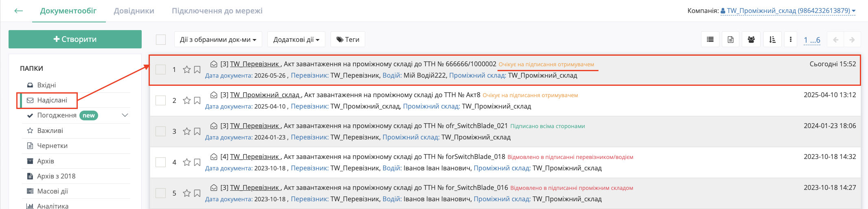The width and height of the screenshot is (868, 209).
Task: Click timestamp Сьогодні 15:52
Action: coord(833,64)
